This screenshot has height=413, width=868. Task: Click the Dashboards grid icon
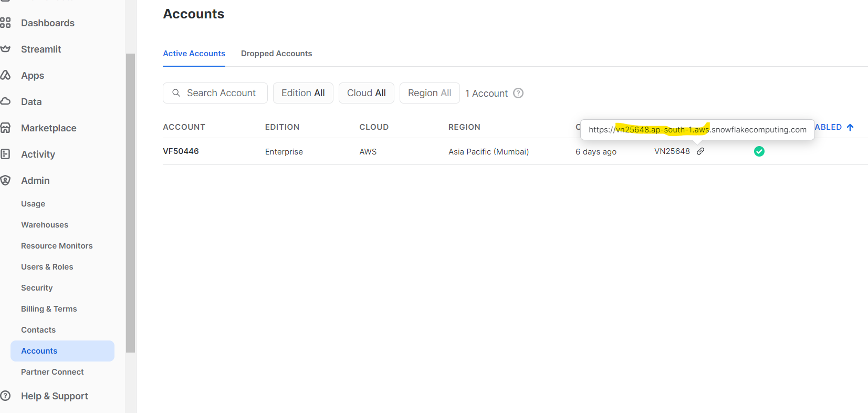click(5, 23)
